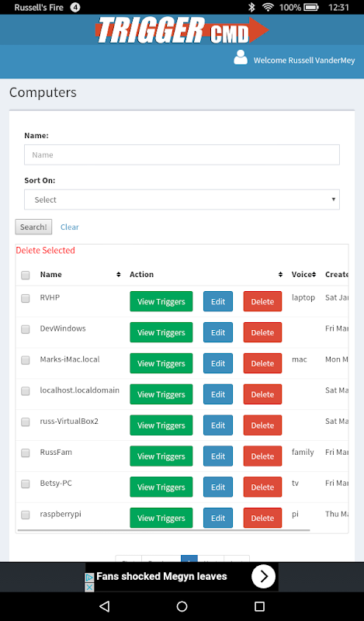View Triggers for Betsy-PC

click(161, 487)
